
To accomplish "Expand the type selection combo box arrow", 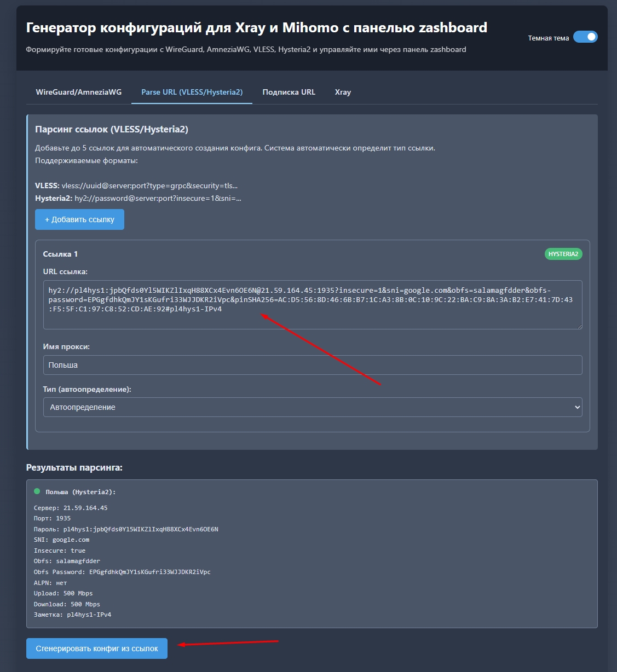I will click(576, 407).
